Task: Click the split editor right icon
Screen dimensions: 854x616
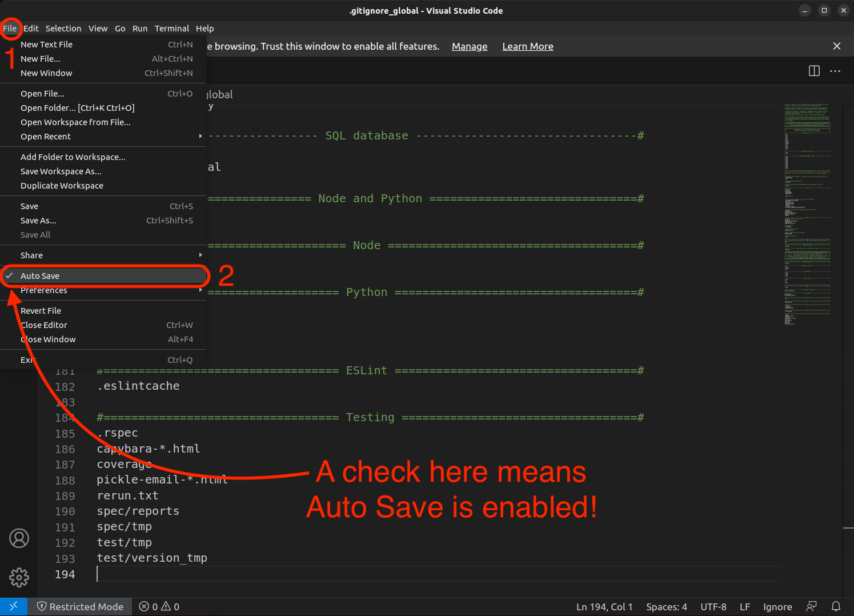Action: click(x=814, y=71)
